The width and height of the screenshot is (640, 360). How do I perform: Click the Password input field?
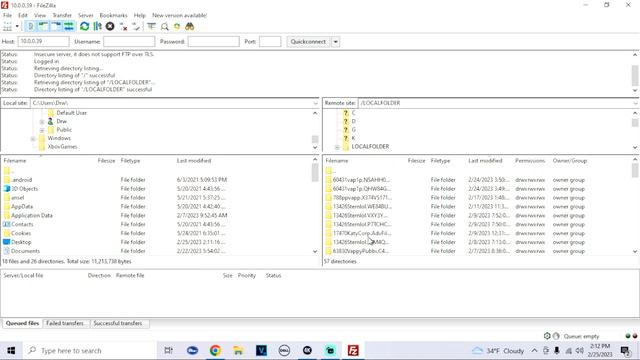coord(213,42)
